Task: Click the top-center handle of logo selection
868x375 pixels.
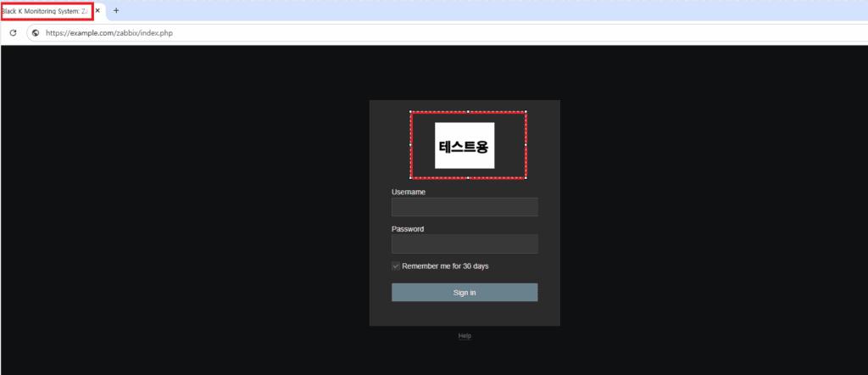Action: tap(468, 111)
